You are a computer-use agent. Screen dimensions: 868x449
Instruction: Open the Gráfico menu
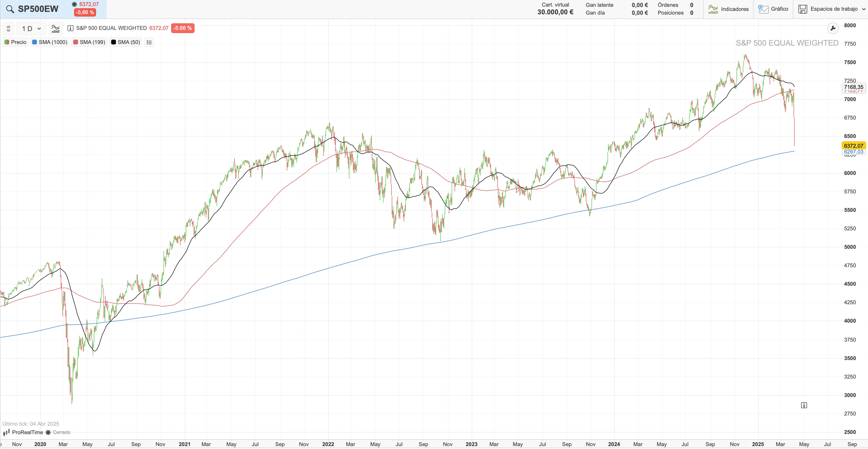click(x=773, y=9)
